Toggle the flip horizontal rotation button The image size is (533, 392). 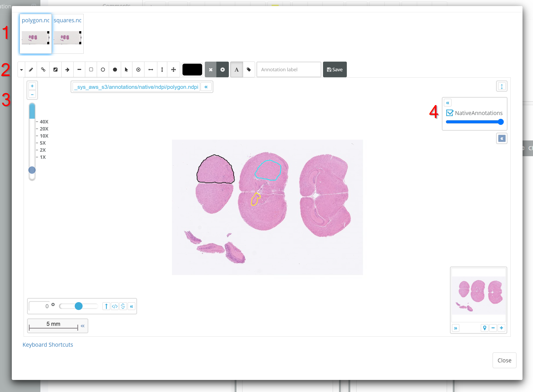coord(115,306)
